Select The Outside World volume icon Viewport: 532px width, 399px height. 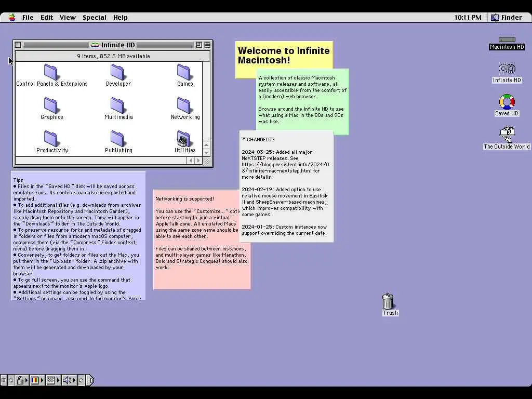[507, 135]
